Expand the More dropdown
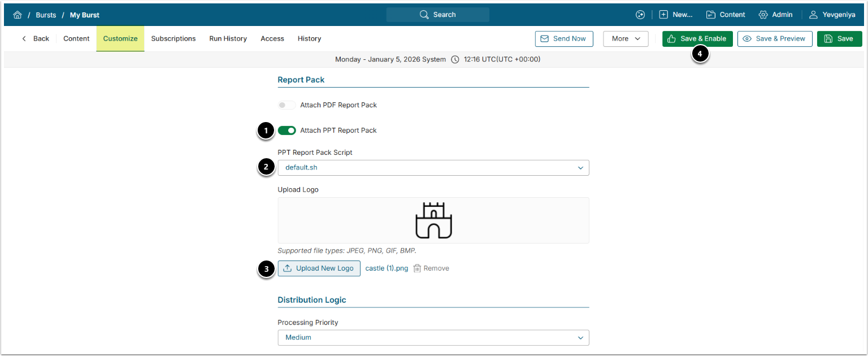Image resolution: width=868 pixels, height=356 pixels. tap(626, 38)
